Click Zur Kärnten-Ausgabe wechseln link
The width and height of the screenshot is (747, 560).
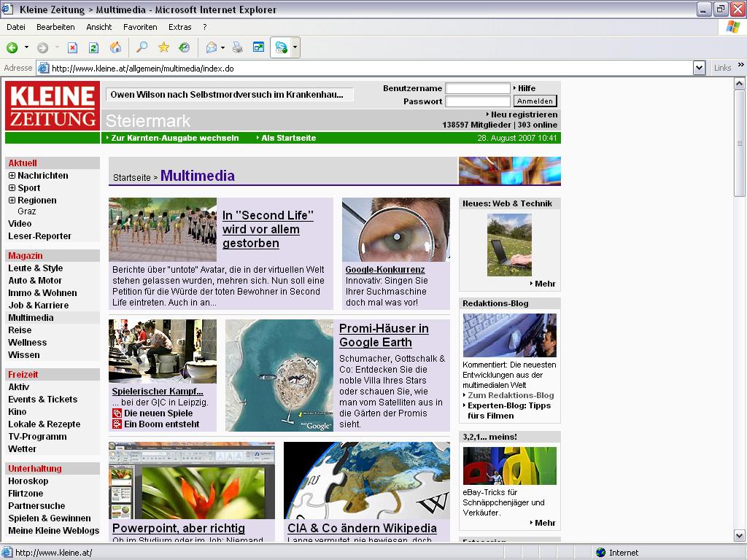[174, 138]
